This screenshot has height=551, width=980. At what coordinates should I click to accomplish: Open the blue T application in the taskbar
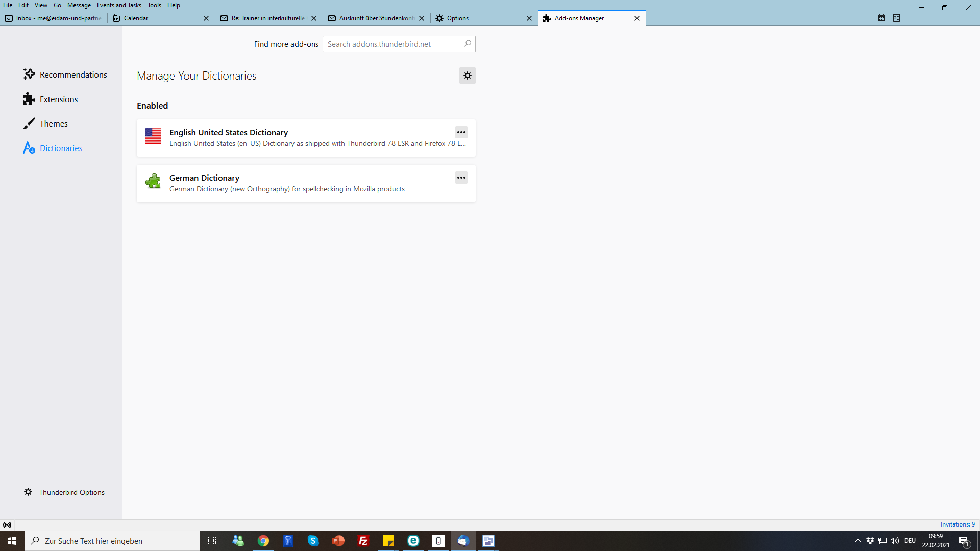click(288, 541)
